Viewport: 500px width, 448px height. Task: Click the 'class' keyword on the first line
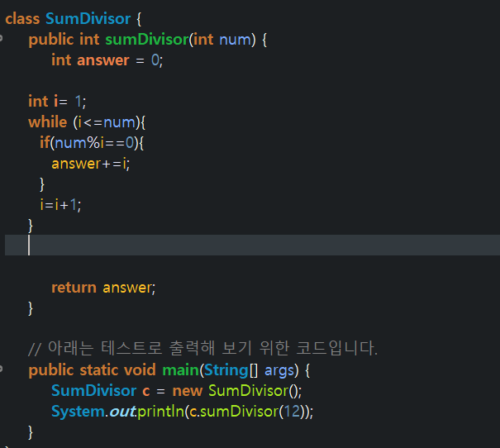22,18
